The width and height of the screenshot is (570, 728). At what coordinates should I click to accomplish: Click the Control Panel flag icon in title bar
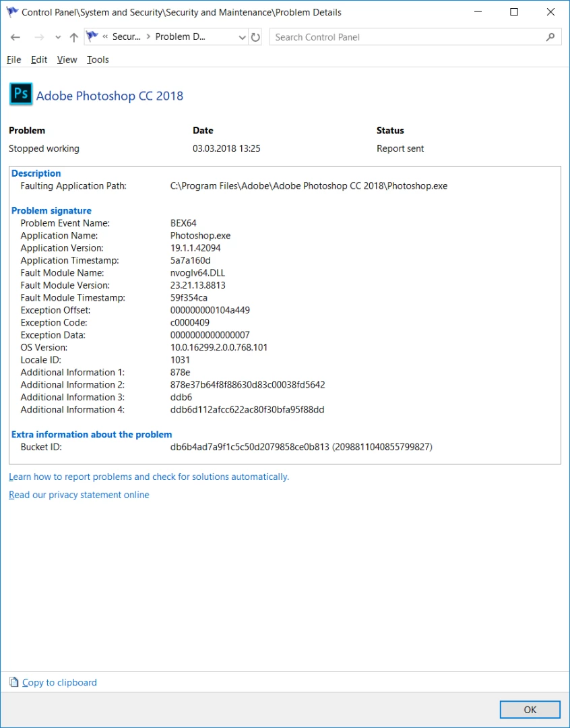pyautogui.click(x=13, y=12)
